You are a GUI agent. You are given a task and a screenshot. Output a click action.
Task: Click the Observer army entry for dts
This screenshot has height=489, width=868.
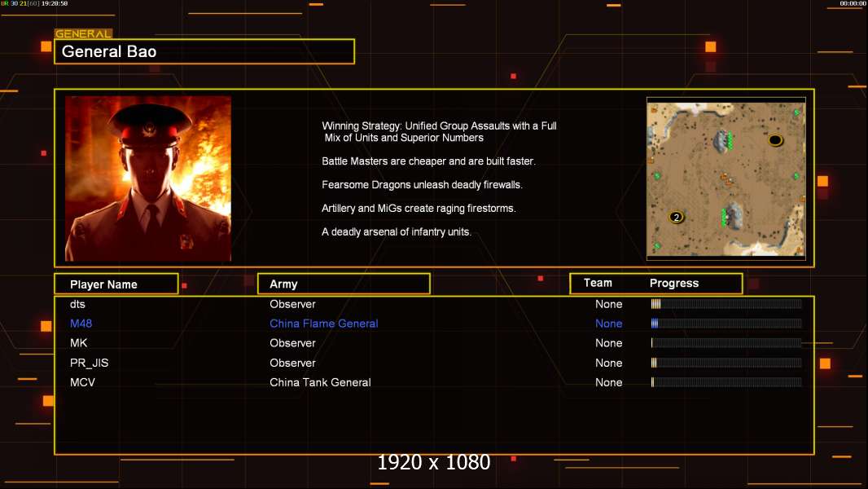pos(292,304)
